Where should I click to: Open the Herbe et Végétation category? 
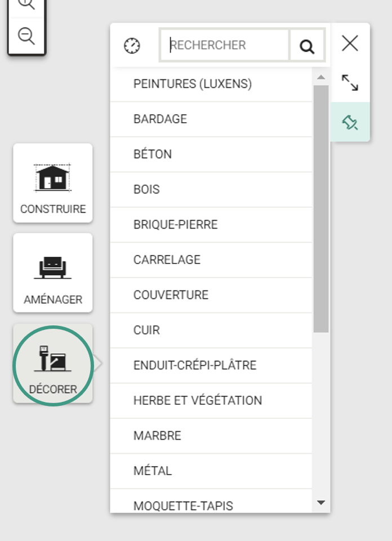[x=211, y=401]
